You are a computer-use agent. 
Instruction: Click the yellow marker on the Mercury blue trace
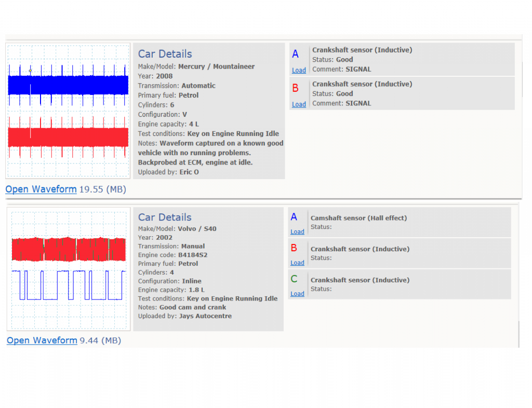[30, 70]
